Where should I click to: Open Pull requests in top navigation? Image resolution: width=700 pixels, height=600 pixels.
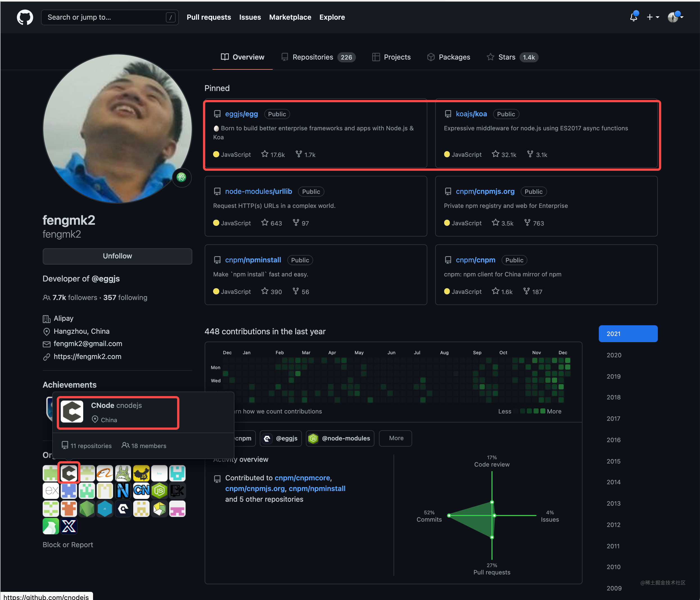tap(209, 17)
